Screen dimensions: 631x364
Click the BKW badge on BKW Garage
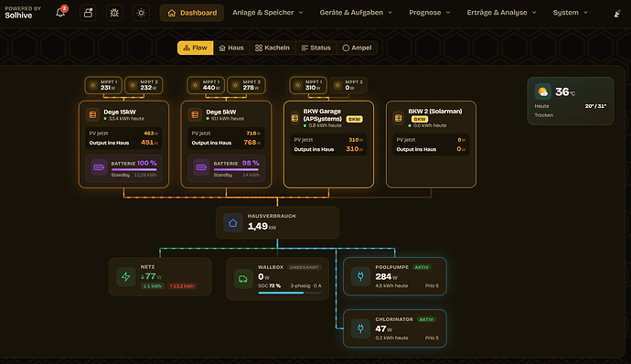pyautogui.click(x=354, y=119)
